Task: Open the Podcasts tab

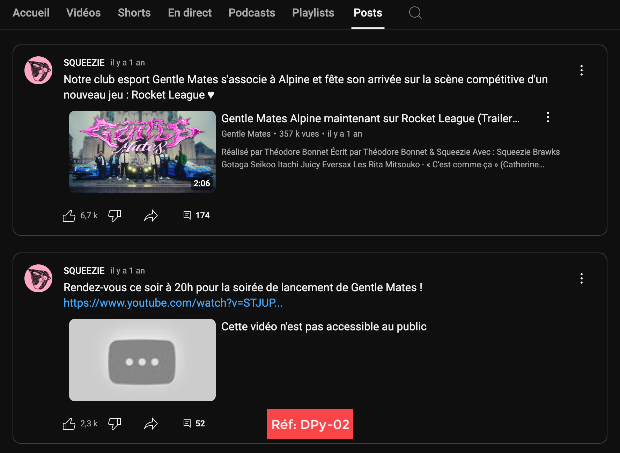Action: point(251,13)
